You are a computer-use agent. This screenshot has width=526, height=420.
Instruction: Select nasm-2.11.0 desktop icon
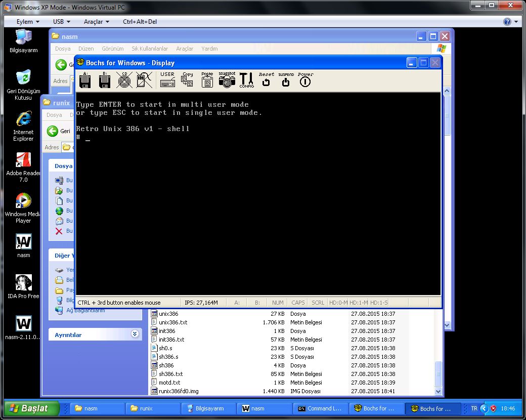pos(23,328)
